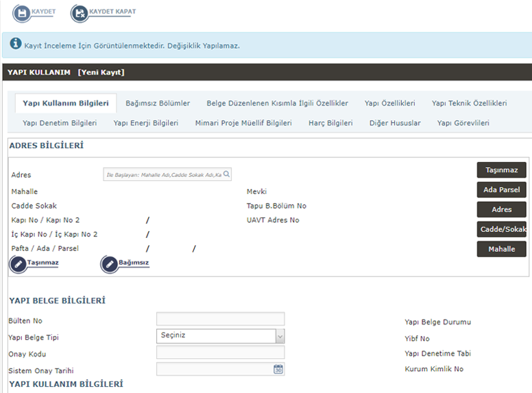The width and height of the screenshot is (532, 393).
Task: Click the Adres search text box
Action: tap(162, 175)
